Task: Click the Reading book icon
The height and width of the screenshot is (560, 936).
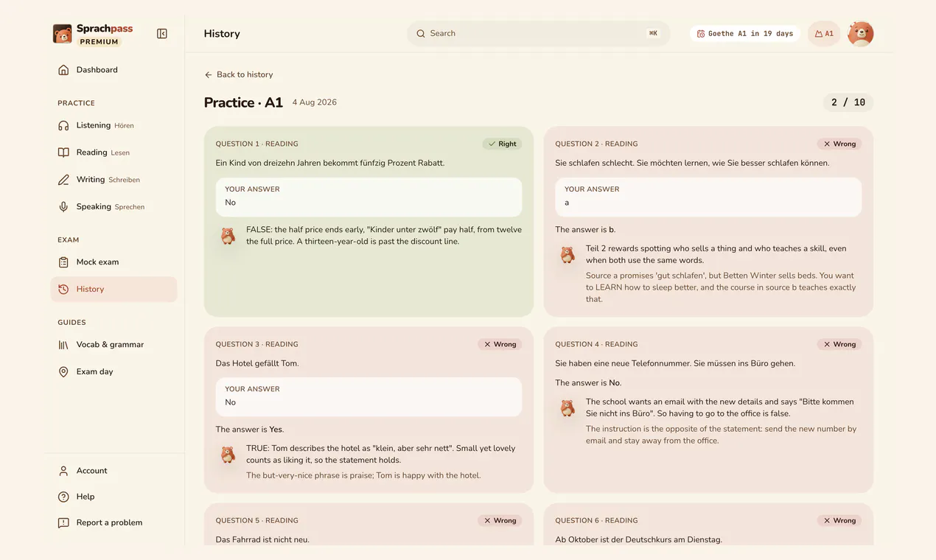Action: pyautogui.click(x=63, y=153)
